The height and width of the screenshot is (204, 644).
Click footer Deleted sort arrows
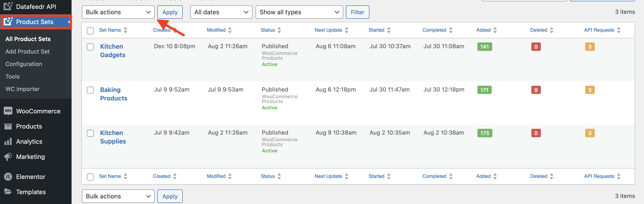coord(552,176)
